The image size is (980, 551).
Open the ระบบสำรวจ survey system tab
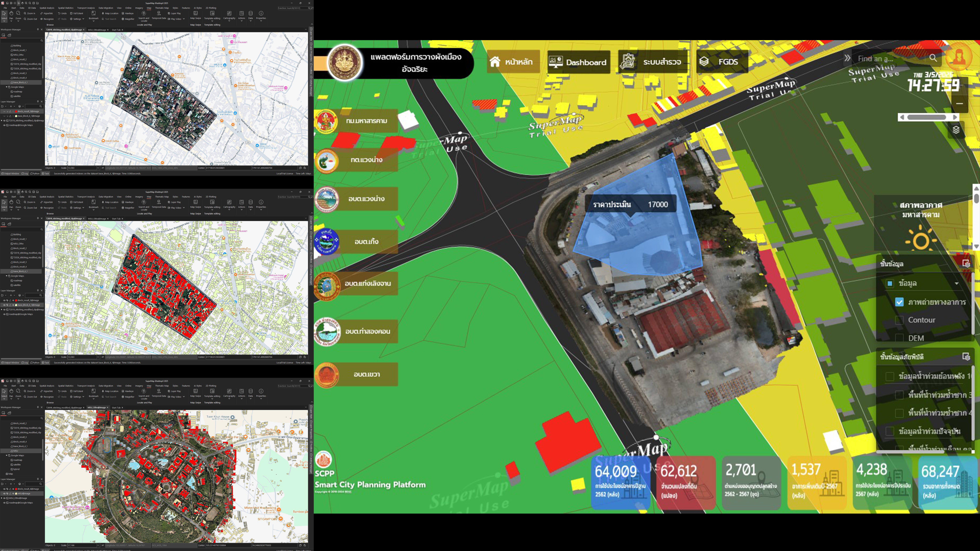tap(652, 62)
